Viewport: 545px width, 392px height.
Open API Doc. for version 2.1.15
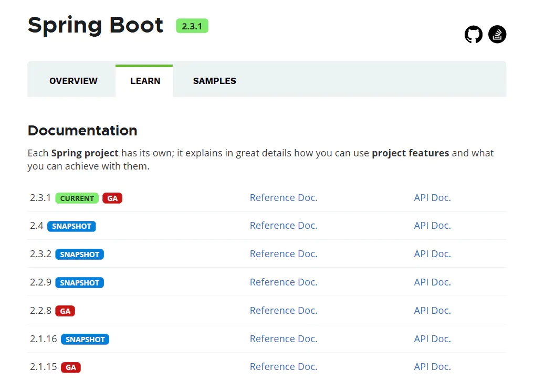(432, 367)
